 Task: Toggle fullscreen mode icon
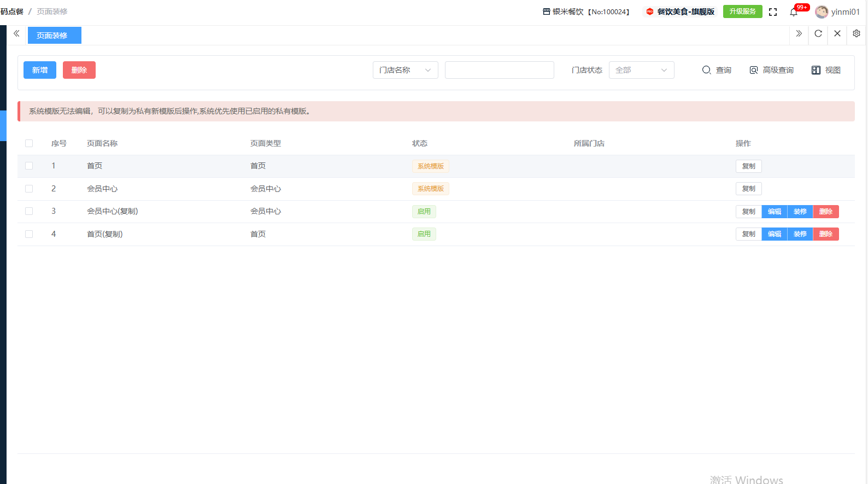(773, 12)
